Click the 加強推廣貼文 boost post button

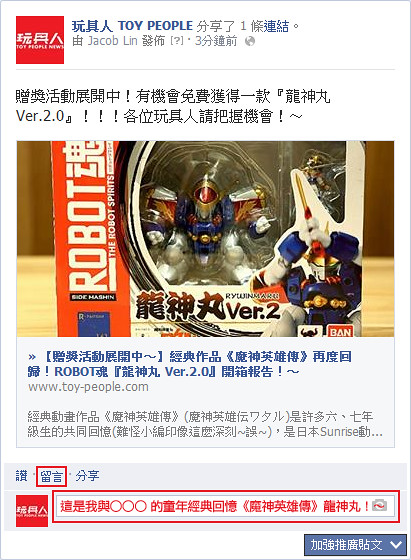355,545
